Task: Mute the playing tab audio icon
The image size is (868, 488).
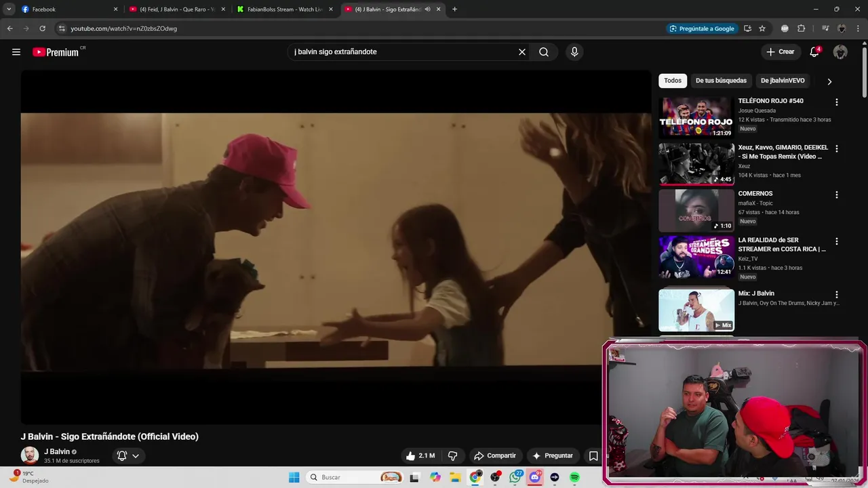Action: 427,9
